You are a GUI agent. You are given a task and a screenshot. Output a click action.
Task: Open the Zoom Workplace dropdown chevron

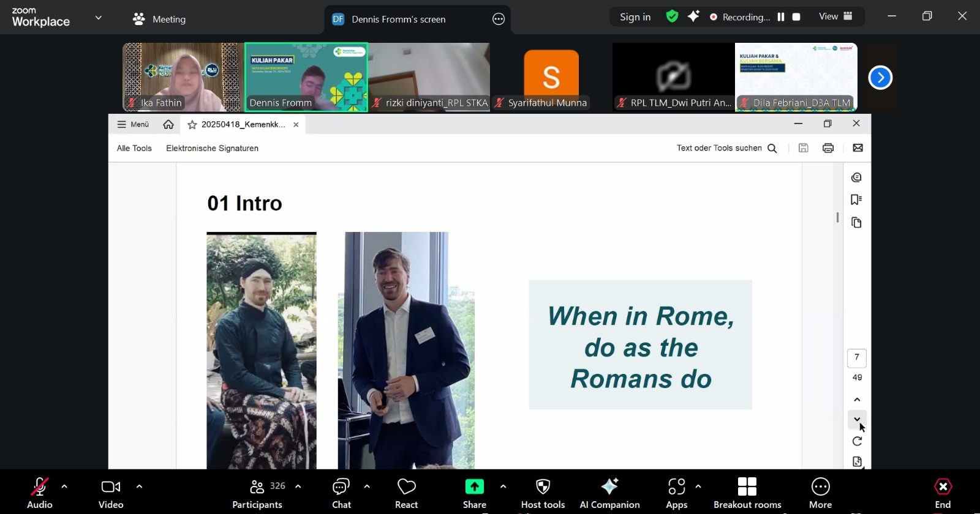point(99,18)
